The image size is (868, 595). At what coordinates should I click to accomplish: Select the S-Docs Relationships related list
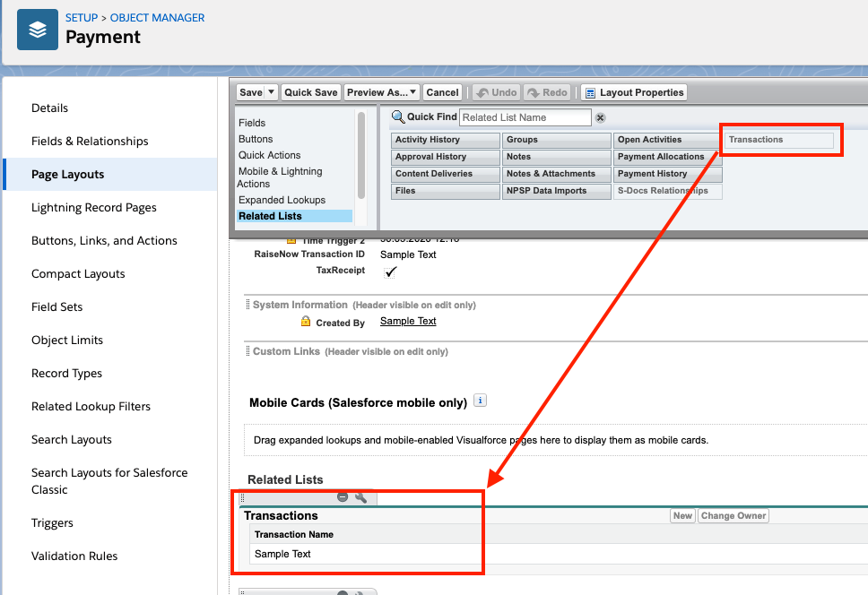pyautogui.click(x=668, y=191)
